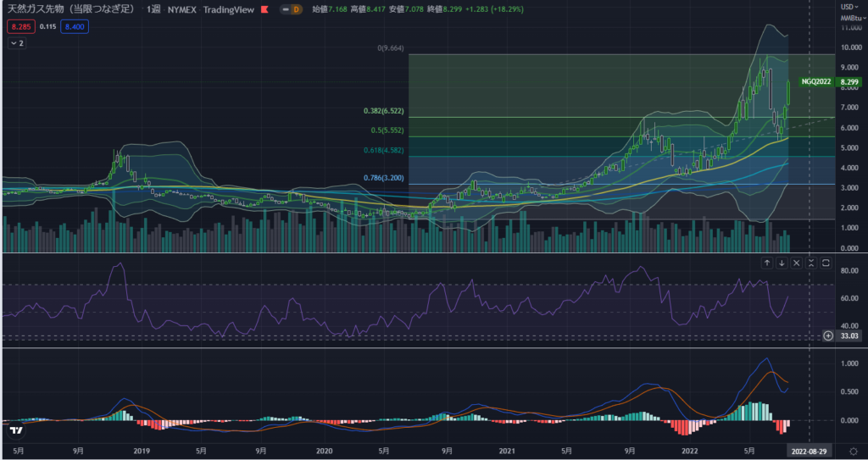The width and height of the screenshot is (868, 460).
Task: Click the red flag icon beside TradingView
Action: [267, 8]
